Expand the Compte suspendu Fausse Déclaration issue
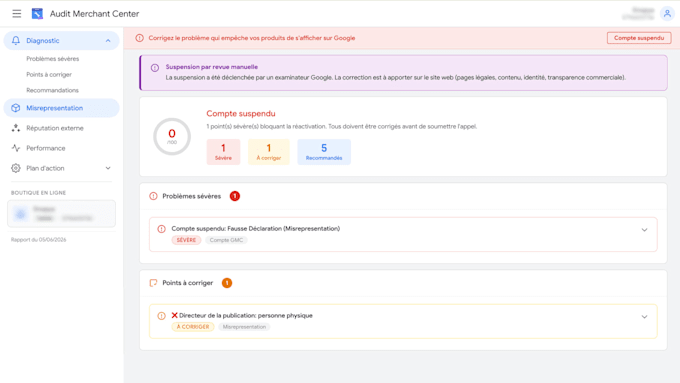Viewport: 680px width, 383px height. 644,230
